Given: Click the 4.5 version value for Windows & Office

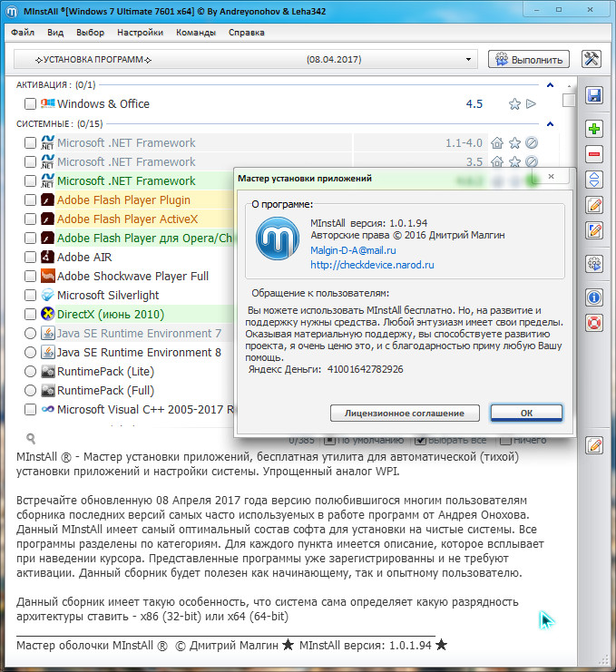Looking at the screenshot, I should pos(474,103).
